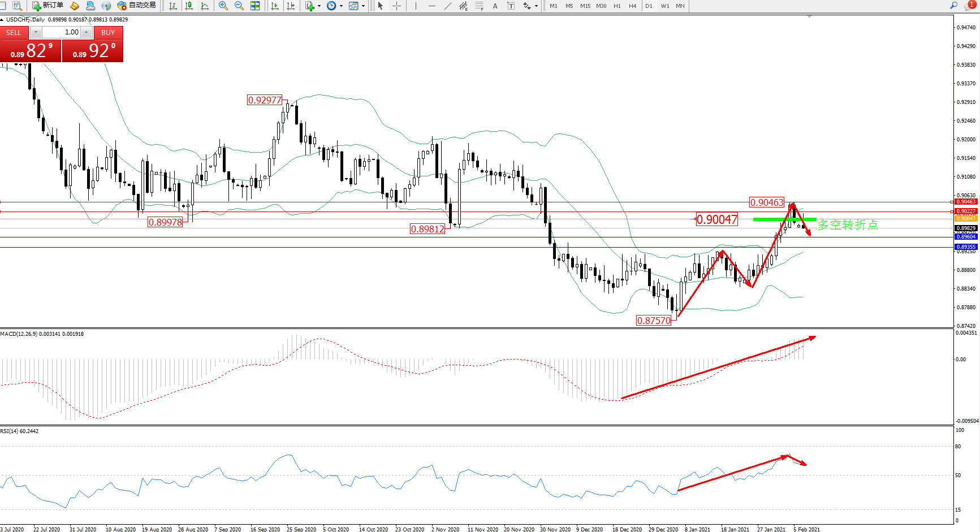Click the New Order (新订单) button
The image size is (980, 532).
[x=48, y=6]
